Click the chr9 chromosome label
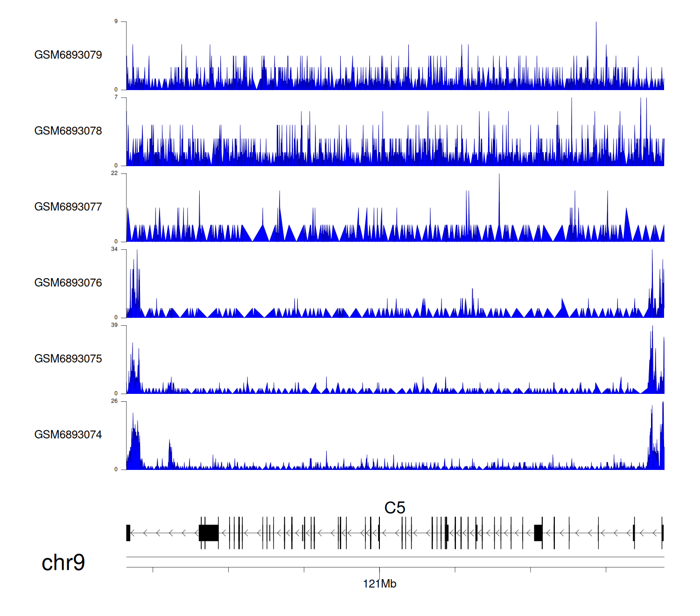 (x=63, y=562)
